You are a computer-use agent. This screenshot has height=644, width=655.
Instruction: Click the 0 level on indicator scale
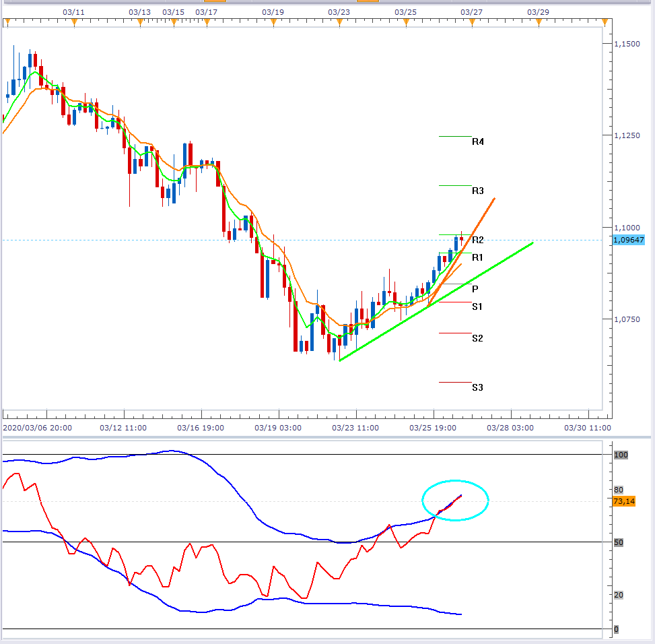pos(616,629)
